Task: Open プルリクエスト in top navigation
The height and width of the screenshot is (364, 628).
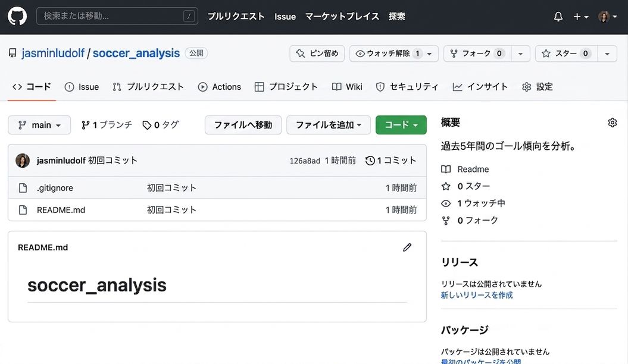Action: click(236, 17)
